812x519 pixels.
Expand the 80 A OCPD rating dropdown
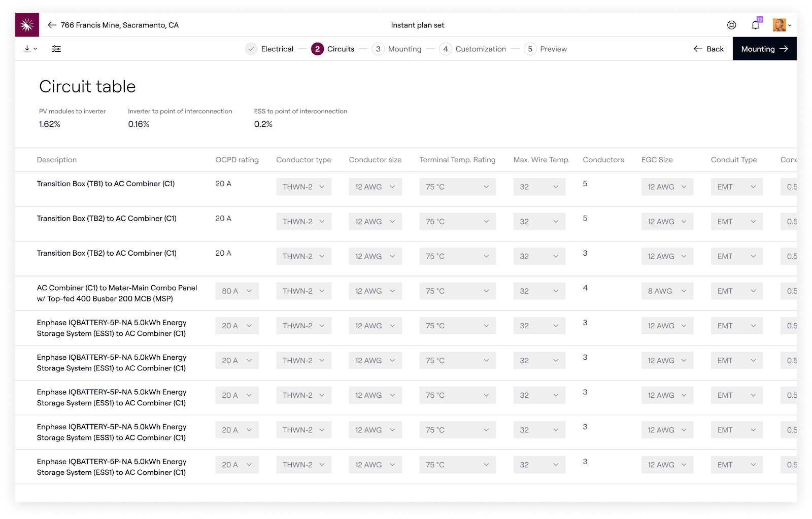[x=237, y=291]
